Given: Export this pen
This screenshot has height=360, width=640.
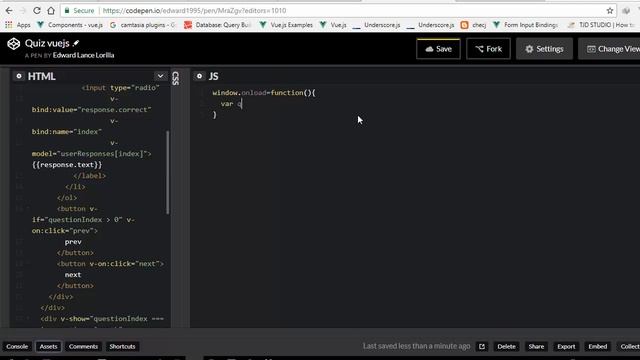Looking at the screenshot, I should pos(566,347).
